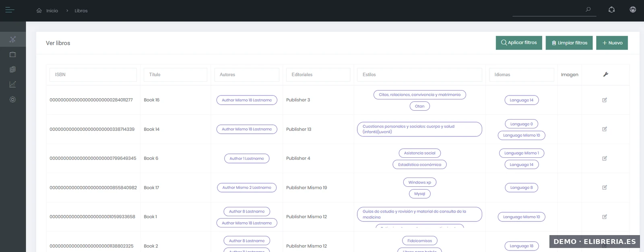Open the network nodes sidebar icon
The height and width of the screenshot is (252, 644).
(x=13, y=39)
